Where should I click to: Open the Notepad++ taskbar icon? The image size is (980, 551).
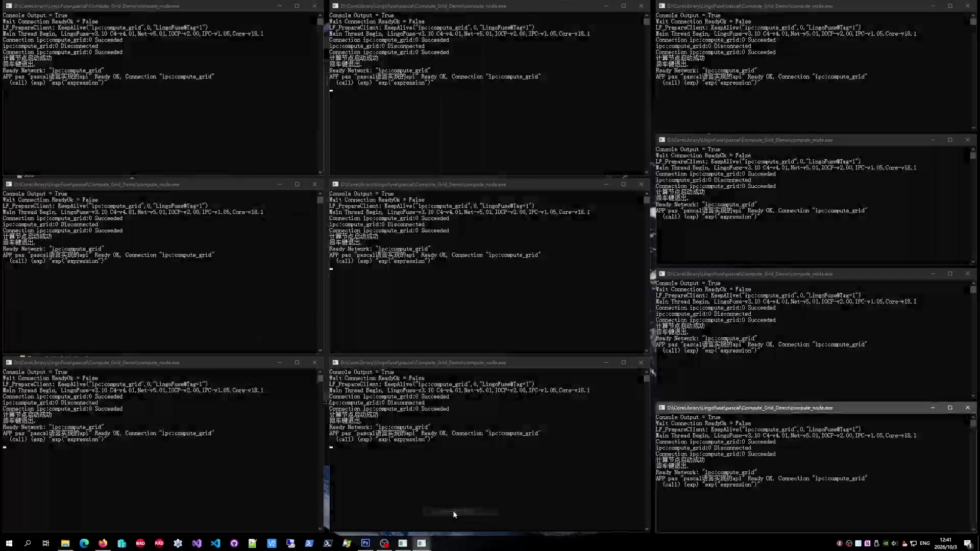point(253,543)
